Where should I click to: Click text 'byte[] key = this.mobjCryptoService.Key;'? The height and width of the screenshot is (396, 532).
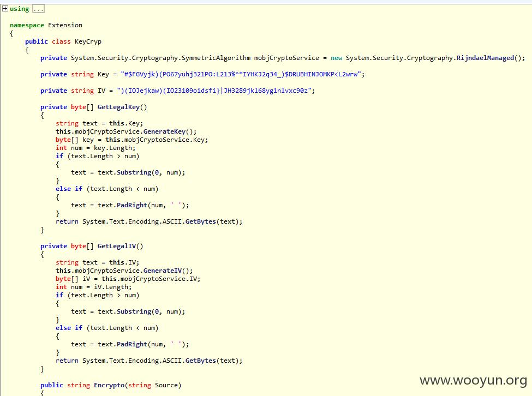pyautogui.click(x=132, y=140)
